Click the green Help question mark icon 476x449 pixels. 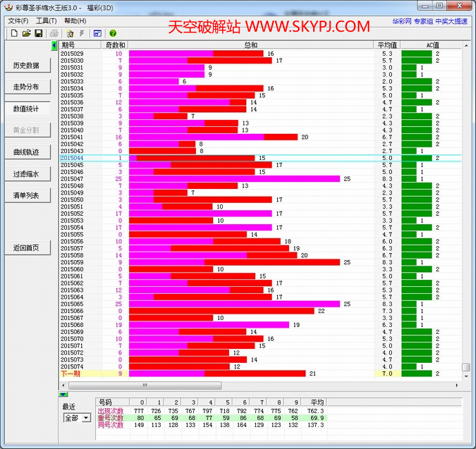point(112,33)
